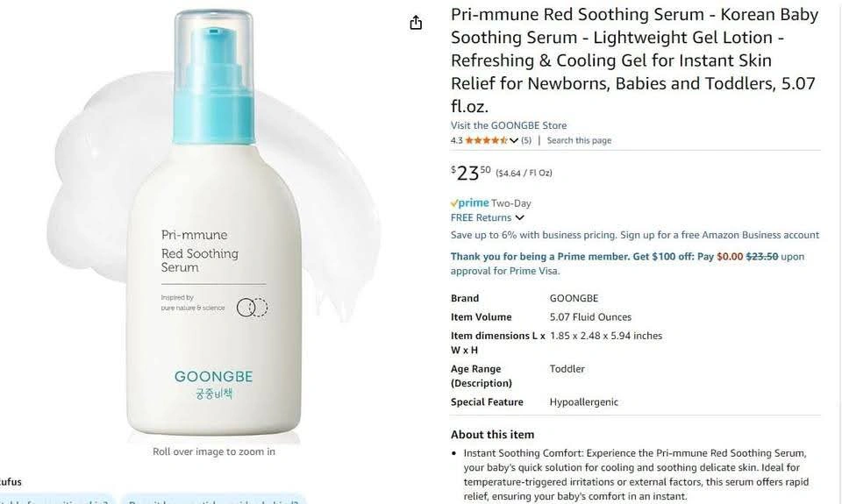Open the (5) customer reviews count link
The width and height of the screenshot is (842, 504).
[525, 140]
